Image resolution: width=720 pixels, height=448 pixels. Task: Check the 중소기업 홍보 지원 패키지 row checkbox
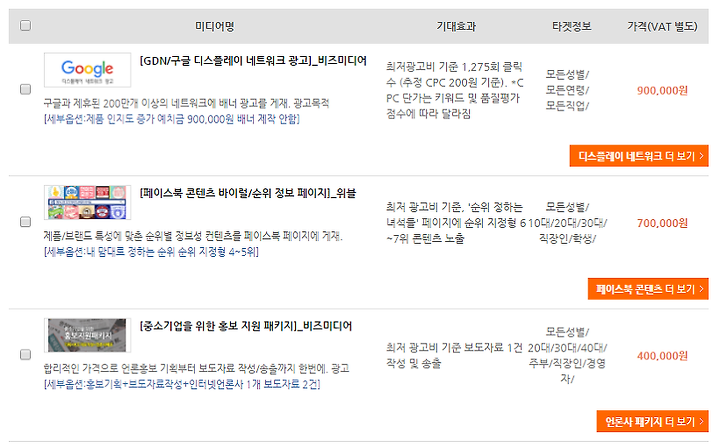click(26, 354)
